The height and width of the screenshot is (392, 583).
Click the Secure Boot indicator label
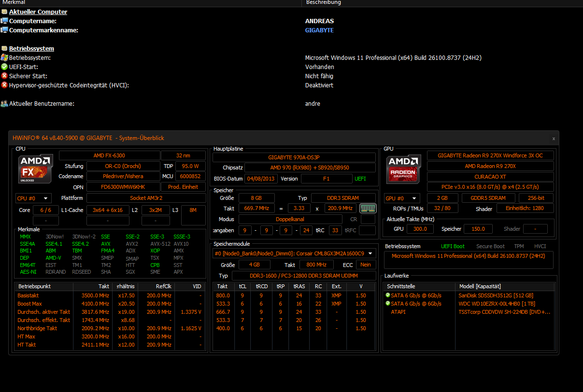pos(490,246)
